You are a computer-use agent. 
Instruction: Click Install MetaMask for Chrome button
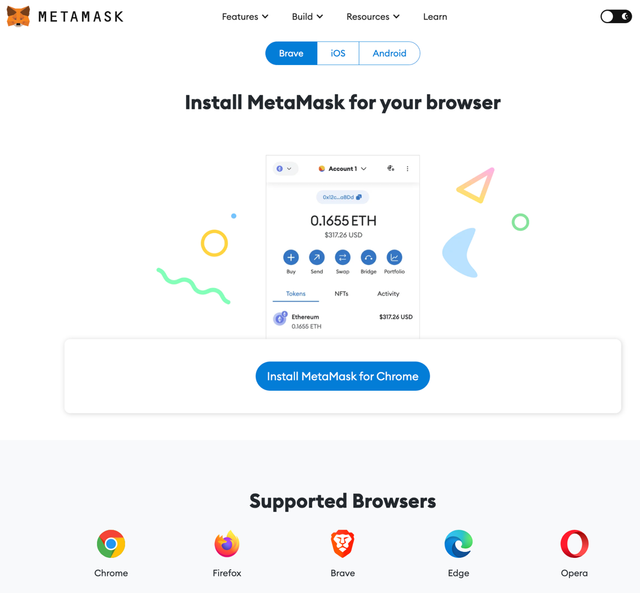coord(342,376)
